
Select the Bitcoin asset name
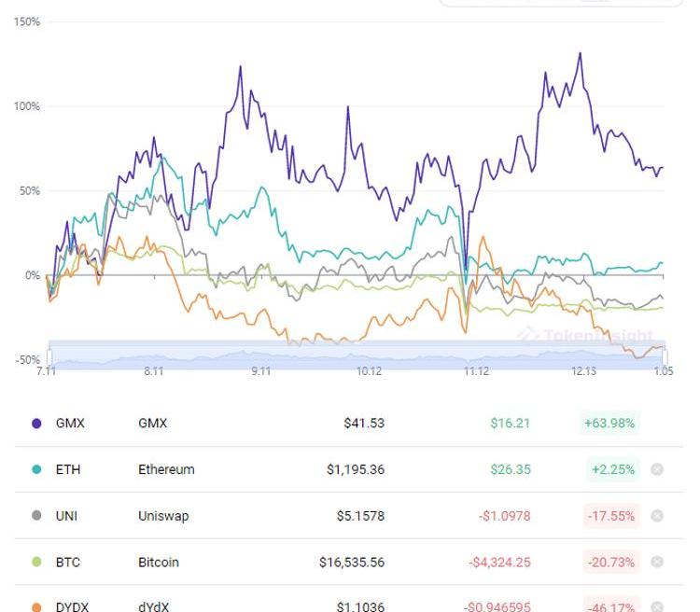click(159, 562)
